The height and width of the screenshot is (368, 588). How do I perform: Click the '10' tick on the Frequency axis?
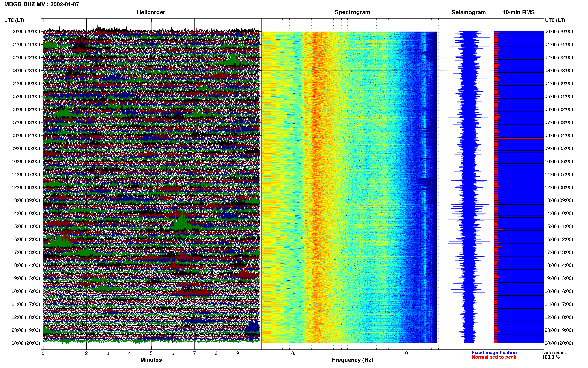coord(405,353)
